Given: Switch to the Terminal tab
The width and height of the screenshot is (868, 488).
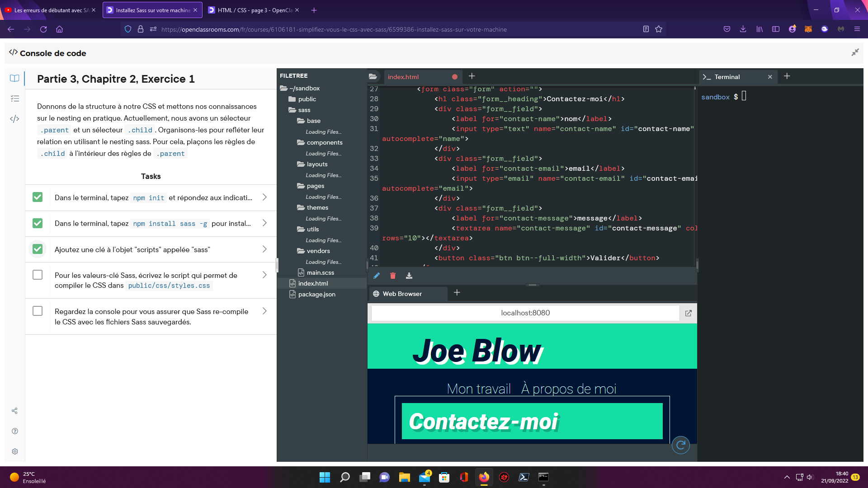Looking at the screenshot, I should 727,77.
